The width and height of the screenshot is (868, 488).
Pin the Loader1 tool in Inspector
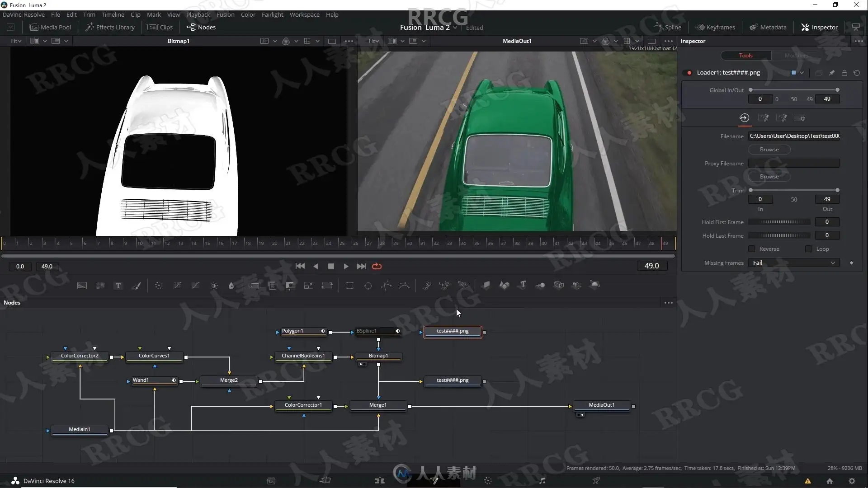coord(831,73)
